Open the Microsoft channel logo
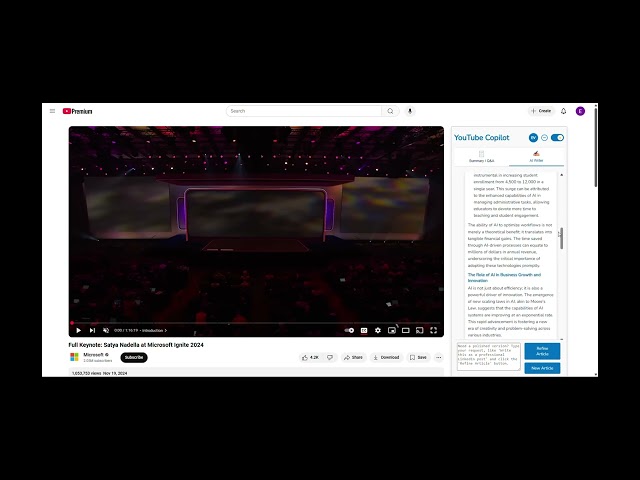This screenshot has height=480, width=640. pyautogui.click(x=74, y=357)
